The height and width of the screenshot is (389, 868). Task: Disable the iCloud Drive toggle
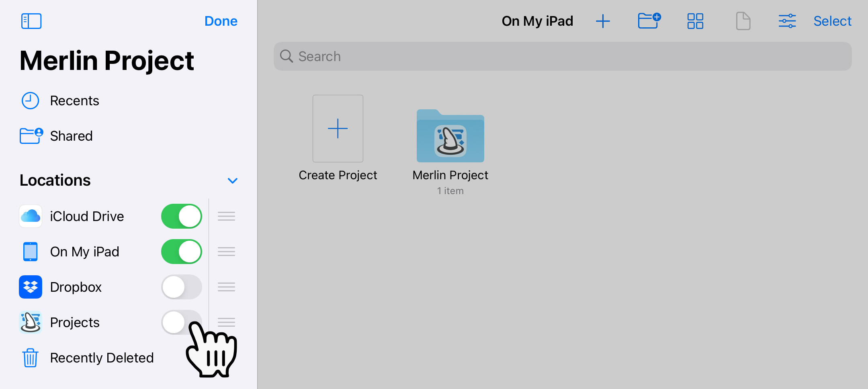(181, 216)
